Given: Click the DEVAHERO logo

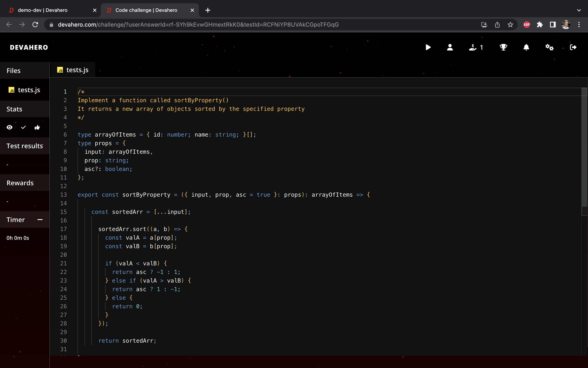Looking at the screenshot, I should tap(29, 47).
